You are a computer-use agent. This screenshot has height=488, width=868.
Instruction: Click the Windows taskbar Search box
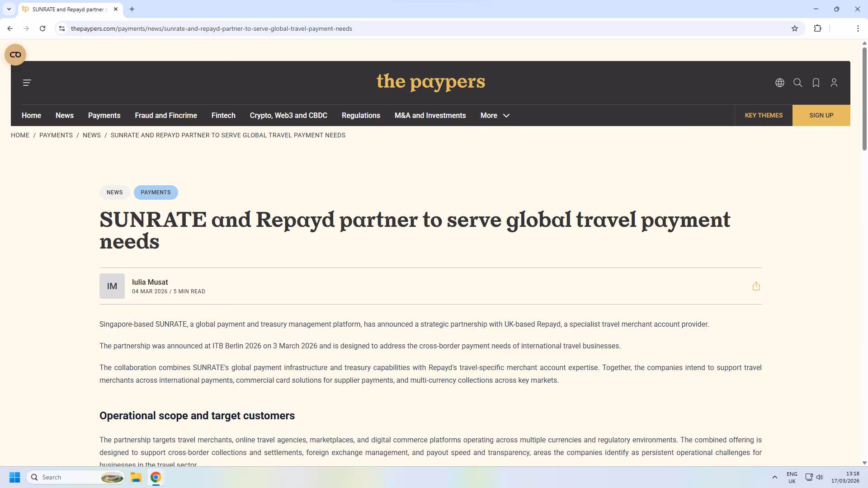coord(75,477)
